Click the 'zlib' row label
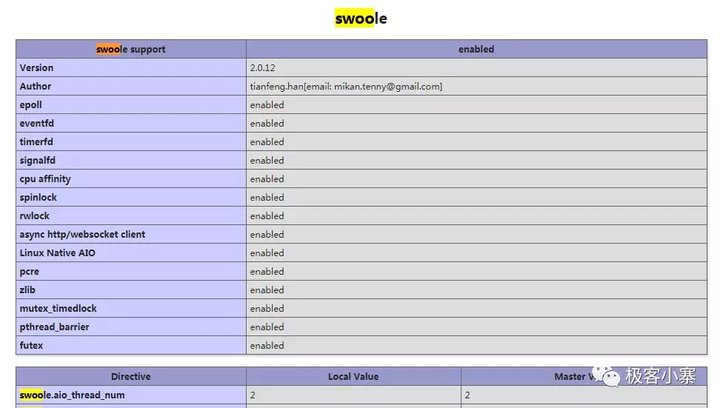720x408 pixels. coord(28,290)
